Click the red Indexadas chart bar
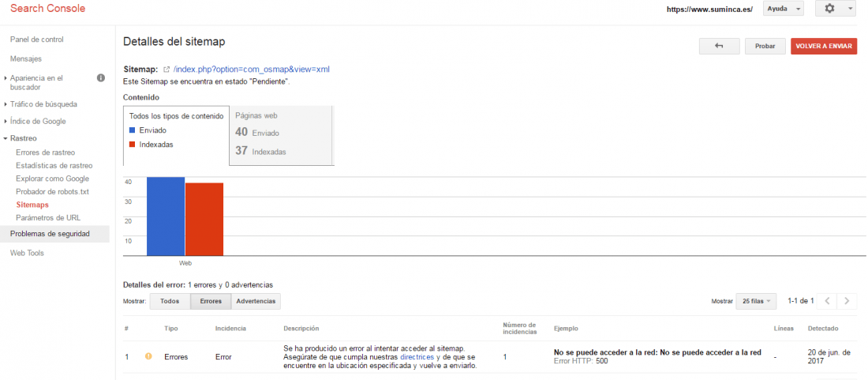Screen dimensions: 868x380 coord(204,220)
